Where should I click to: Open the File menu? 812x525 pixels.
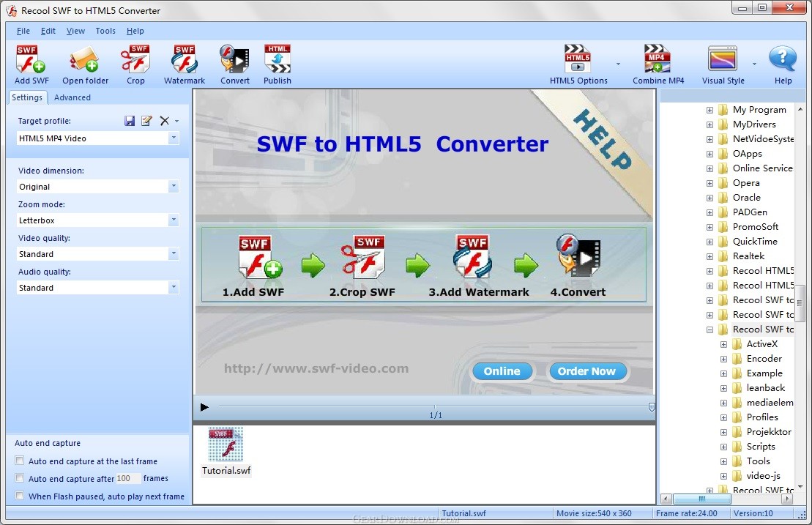(x=23, y=31)
